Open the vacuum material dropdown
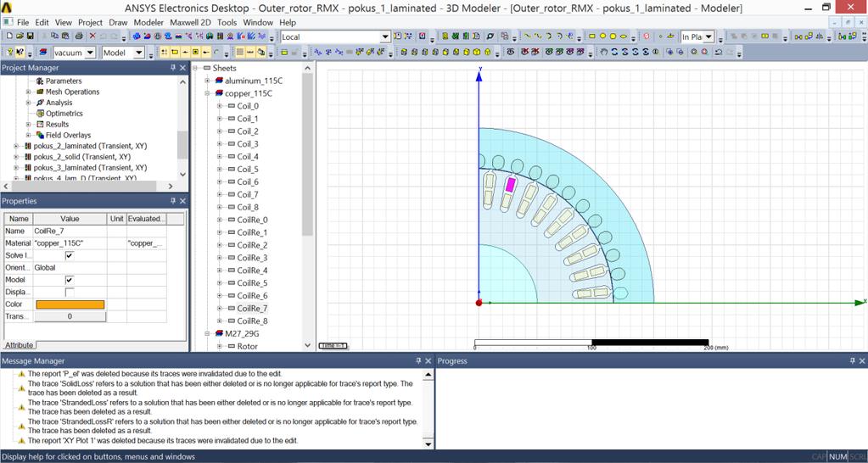The height and width of the screenshot is (463, 868). coord(90,53)
